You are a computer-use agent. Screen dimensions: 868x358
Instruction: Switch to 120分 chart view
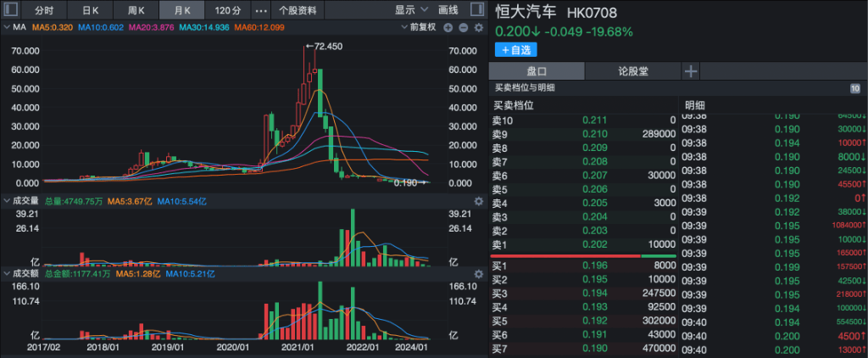(x=227, y=10)
